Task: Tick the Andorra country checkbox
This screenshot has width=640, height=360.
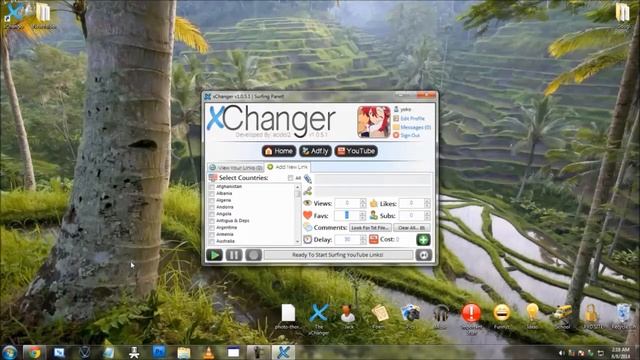Action: [211, 207]
